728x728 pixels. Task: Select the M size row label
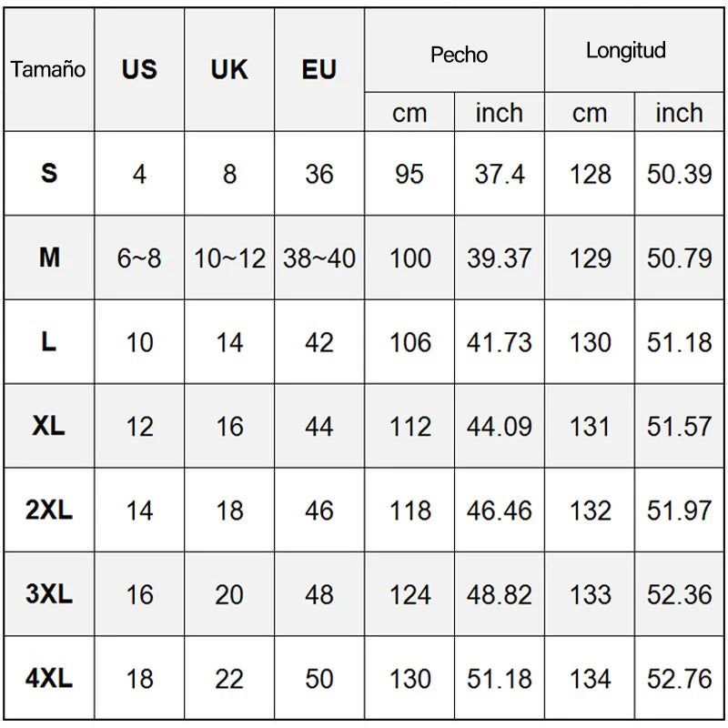tap(49, 258)
